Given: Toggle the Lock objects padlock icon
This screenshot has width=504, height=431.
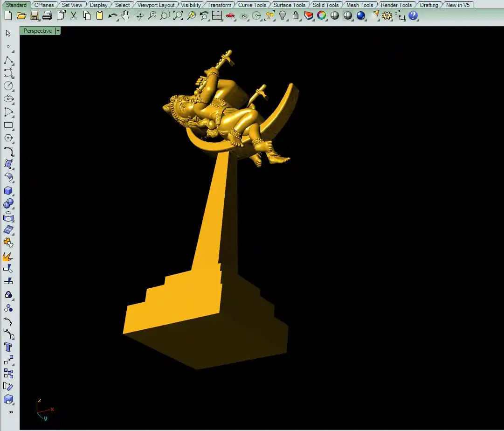Looking at the screenshot, I should [296, 15].
